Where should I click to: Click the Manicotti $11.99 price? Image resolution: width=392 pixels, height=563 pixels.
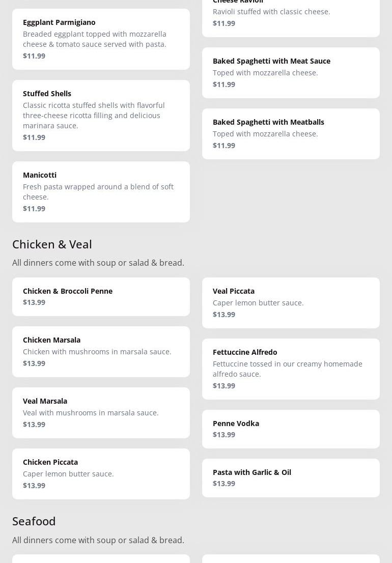[34, 209]
